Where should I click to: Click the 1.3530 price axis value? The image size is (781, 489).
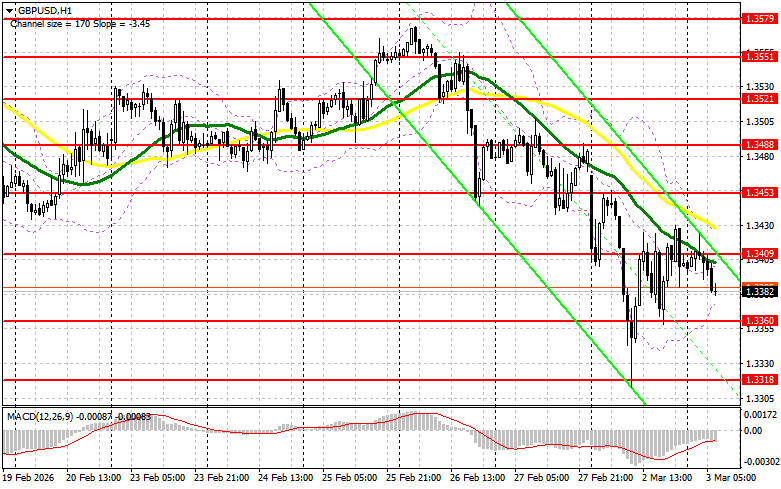tap(761, 87)
